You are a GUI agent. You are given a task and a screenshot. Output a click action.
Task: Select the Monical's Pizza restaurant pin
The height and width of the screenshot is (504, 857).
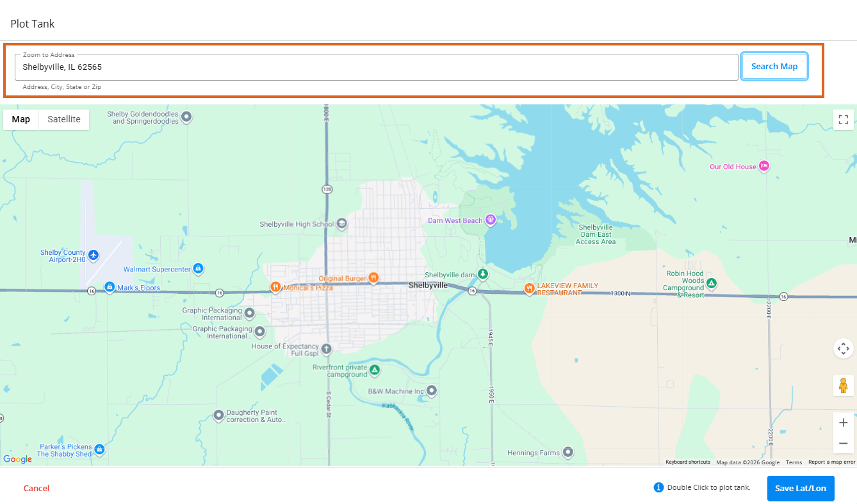(275, 288)
